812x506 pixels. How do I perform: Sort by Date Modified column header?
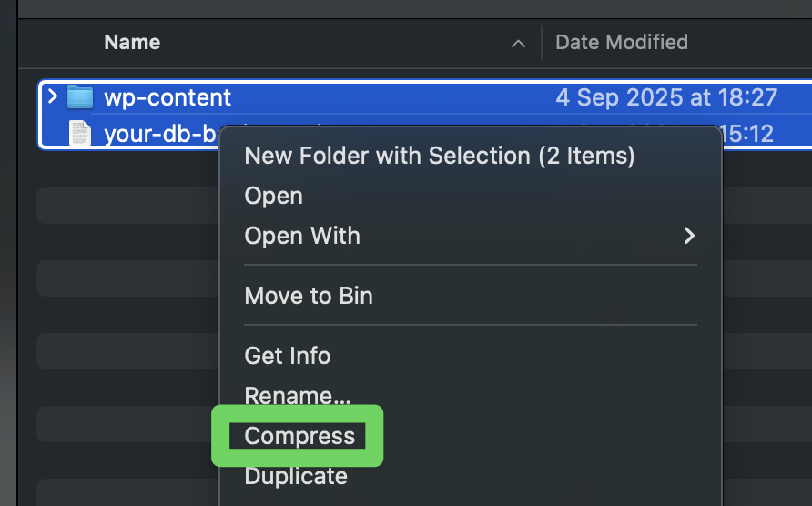click(622, 42)
